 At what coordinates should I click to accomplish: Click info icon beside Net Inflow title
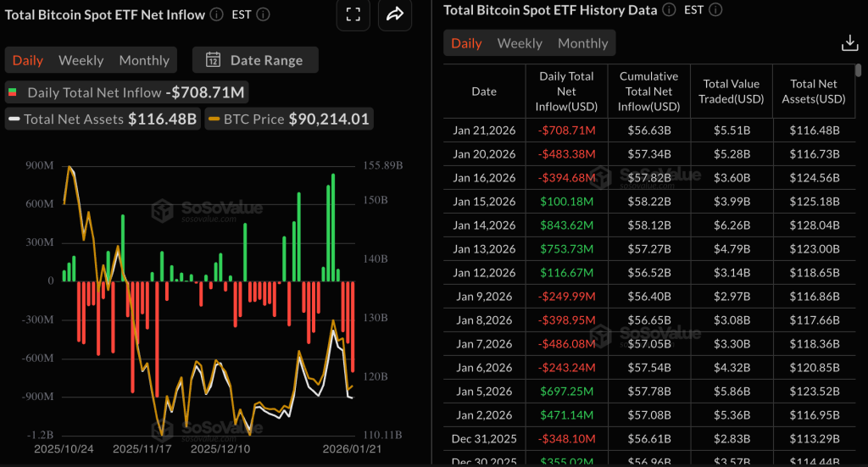(x=217, y=14)
